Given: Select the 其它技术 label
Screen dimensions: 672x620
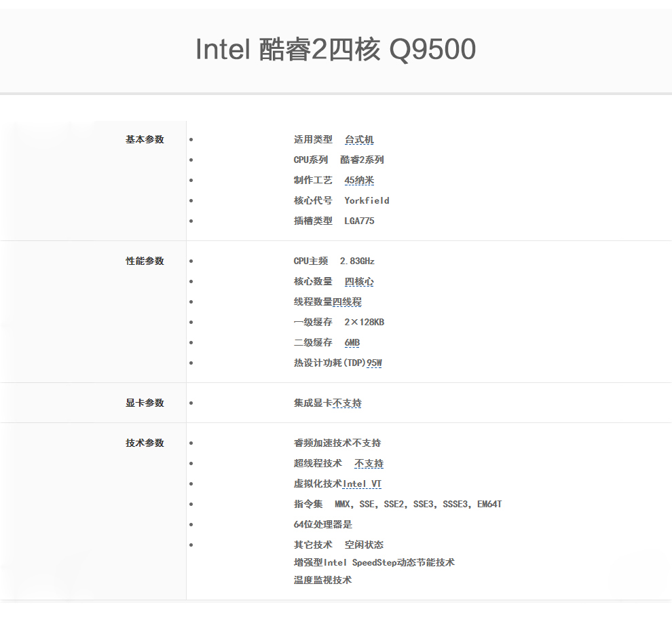Looking at the screenshot, I should tap(313, 545).
